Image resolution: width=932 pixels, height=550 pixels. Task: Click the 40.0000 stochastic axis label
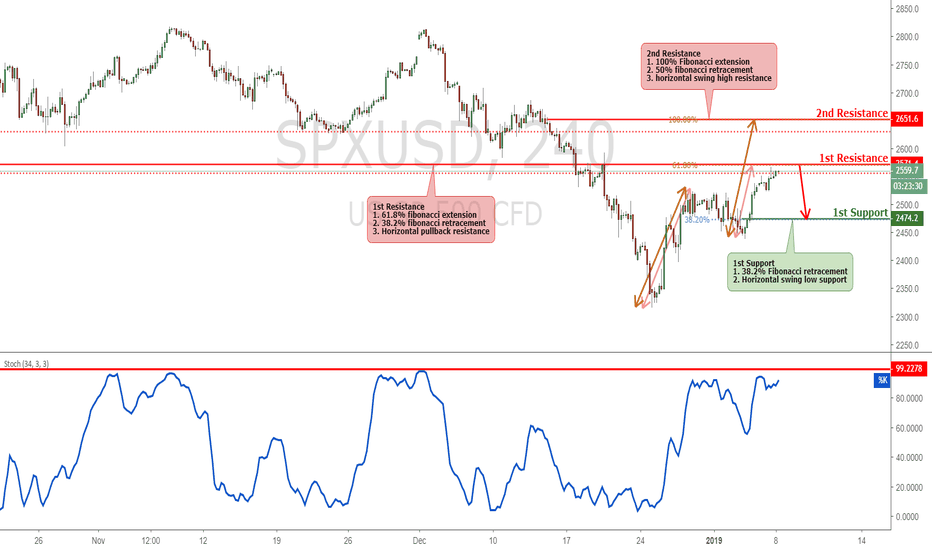pos(909,458)
